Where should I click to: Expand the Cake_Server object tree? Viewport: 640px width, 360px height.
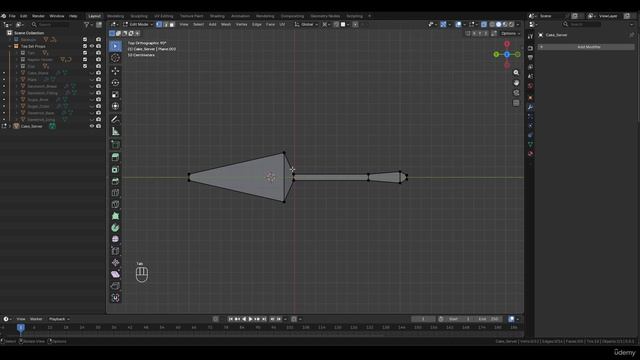pyautogui.click(x=10, y=126)
